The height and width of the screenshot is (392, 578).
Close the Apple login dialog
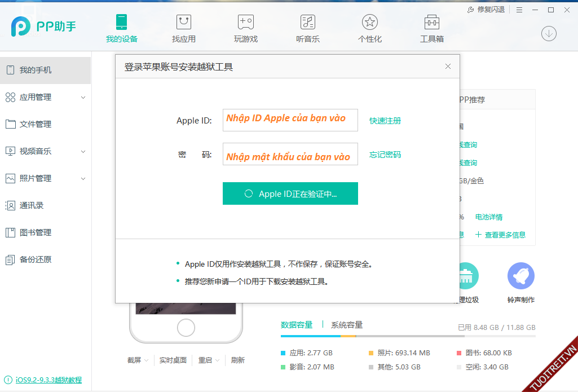pyautogui.click(x=448, y=67)
